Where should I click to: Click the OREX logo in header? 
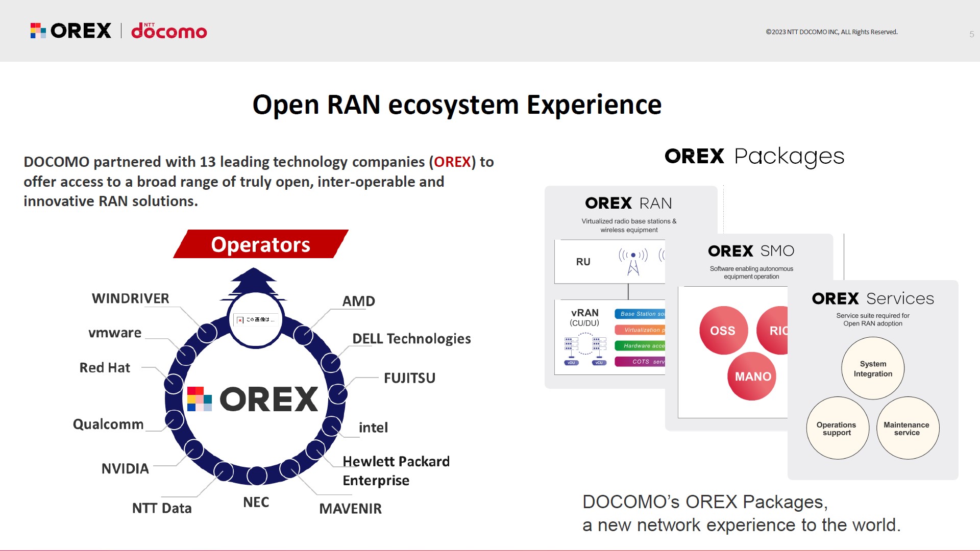coord(70,31)
